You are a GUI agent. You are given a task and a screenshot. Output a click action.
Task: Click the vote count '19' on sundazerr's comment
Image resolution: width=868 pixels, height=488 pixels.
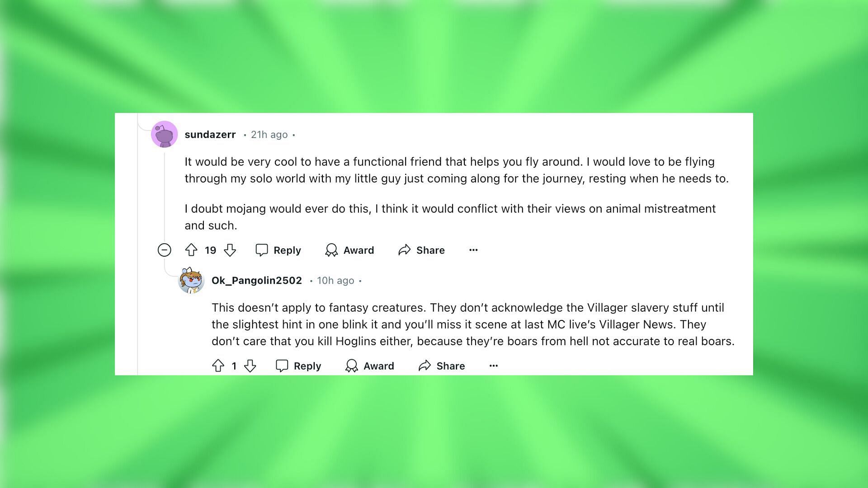click(x=210, y=249)
